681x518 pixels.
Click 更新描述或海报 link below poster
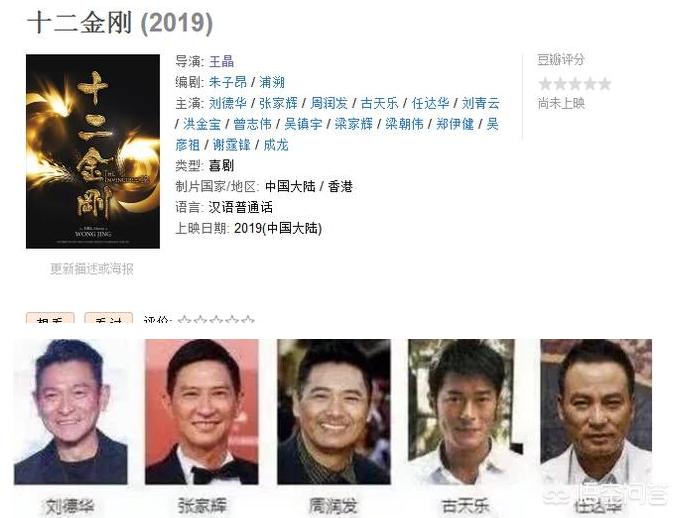[92, 269]
